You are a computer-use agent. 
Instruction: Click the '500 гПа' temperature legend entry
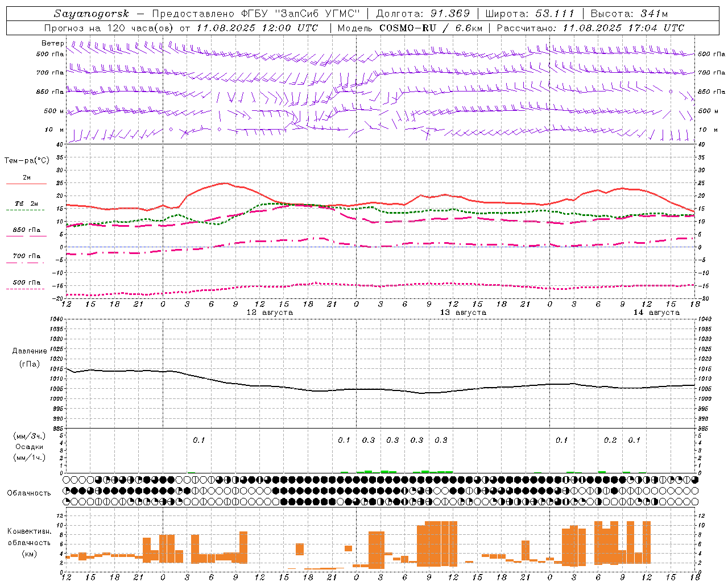pos(26,282)
